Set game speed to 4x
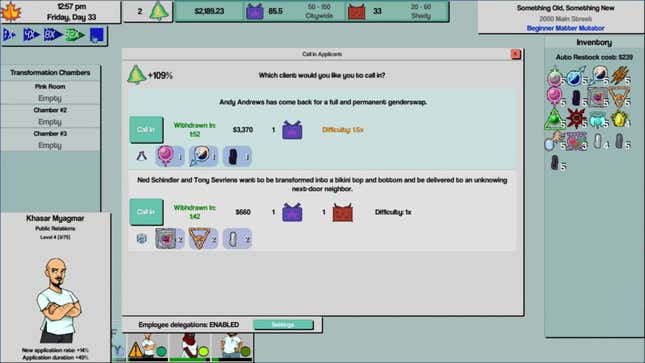 (31, 35)
